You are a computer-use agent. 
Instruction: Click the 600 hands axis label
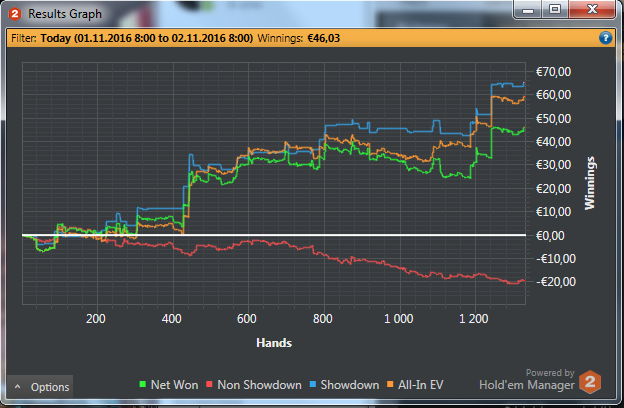(247, 319)
